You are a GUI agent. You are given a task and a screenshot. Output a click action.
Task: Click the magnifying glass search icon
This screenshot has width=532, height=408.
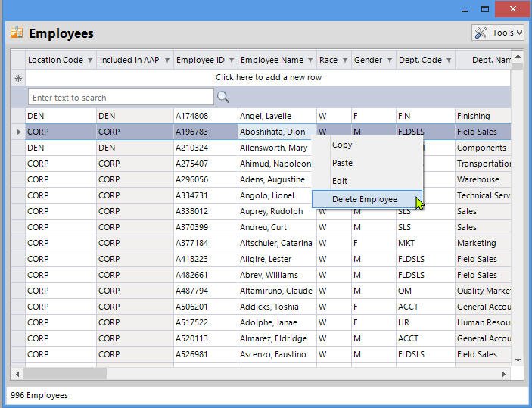pos(223,97)
